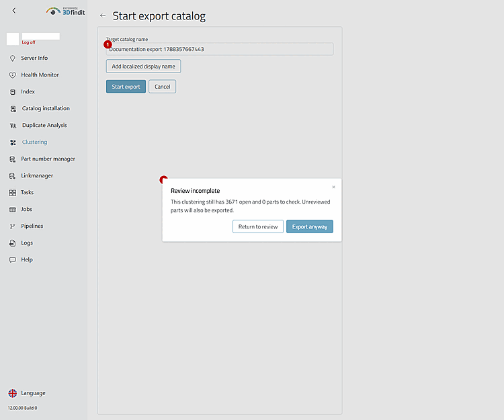Select the Index icon in sidebar
This screenshot has width=504, height=420.
(x=13, y=92)
